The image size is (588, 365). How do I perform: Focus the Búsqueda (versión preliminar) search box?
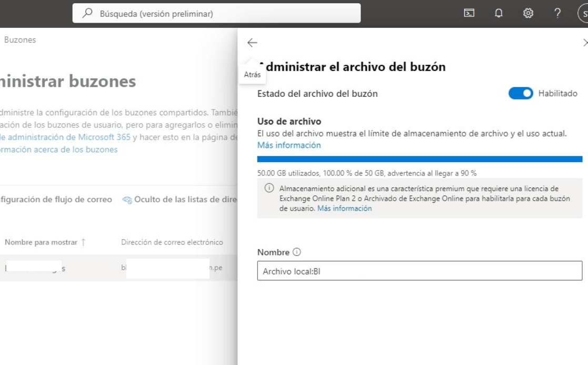[216, 13]
